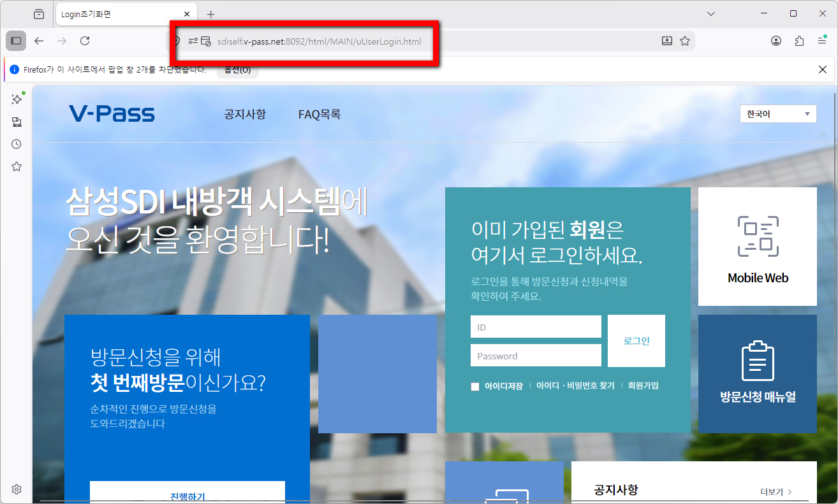Click the text "확인하여 주세요."
This screenshot has width=838, height=504.
tap(506, 296)
